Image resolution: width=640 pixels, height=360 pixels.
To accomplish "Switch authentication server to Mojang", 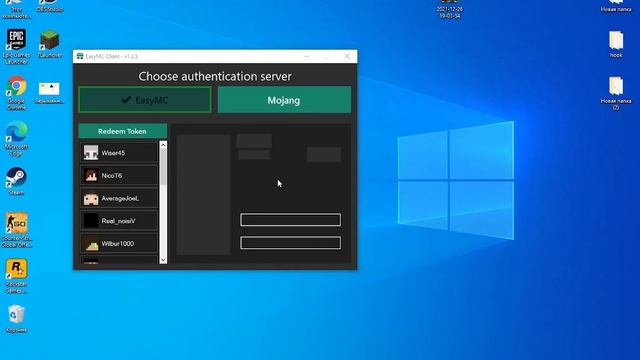I will coord(284,100).
